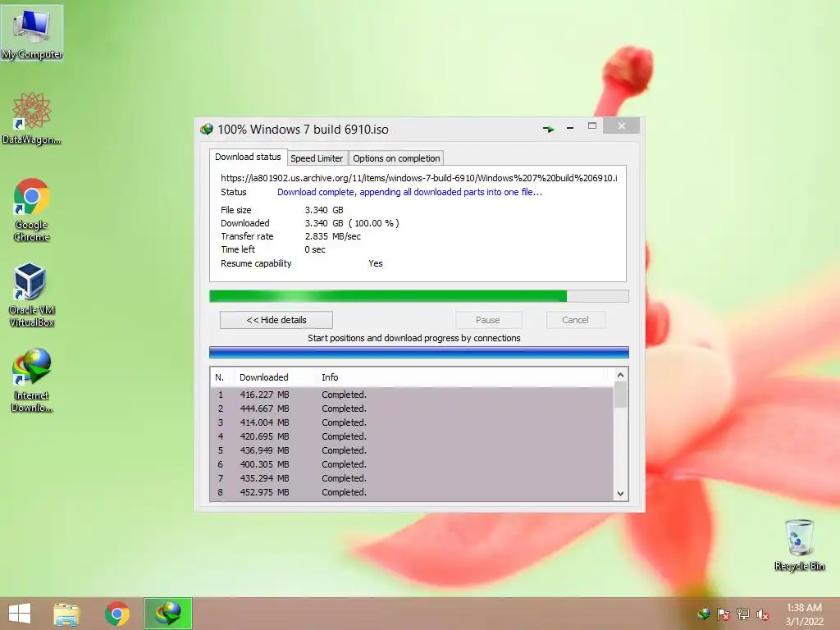Click the Time left 0 sec value
This screenshot has height=630, width=840.
[315, 249]
